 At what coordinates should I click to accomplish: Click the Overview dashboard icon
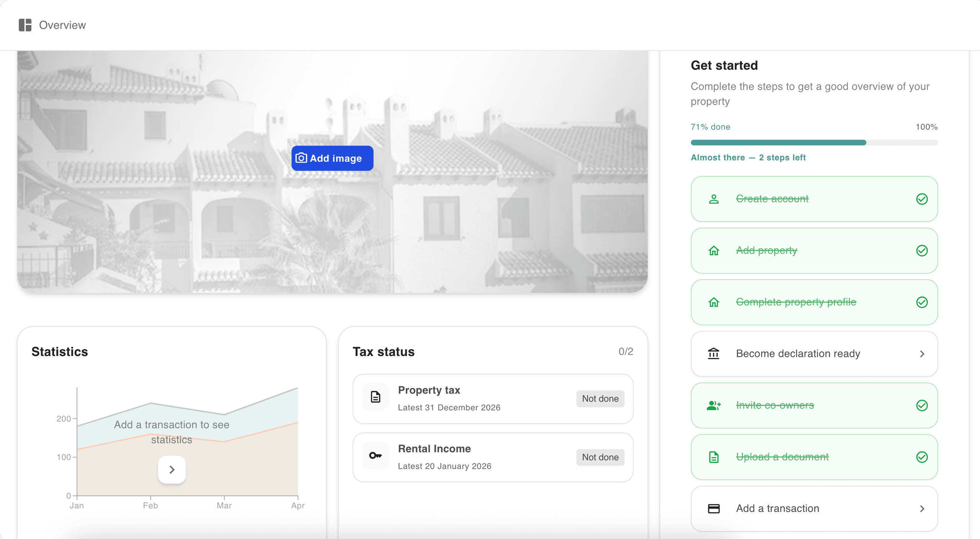click(25, 25)
